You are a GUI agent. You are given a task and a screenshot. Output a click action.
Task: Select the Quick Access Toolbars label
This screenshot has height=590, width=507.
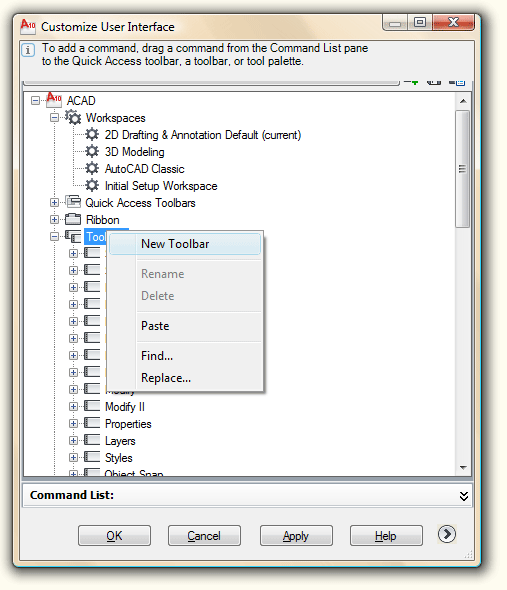coord(140,203)
